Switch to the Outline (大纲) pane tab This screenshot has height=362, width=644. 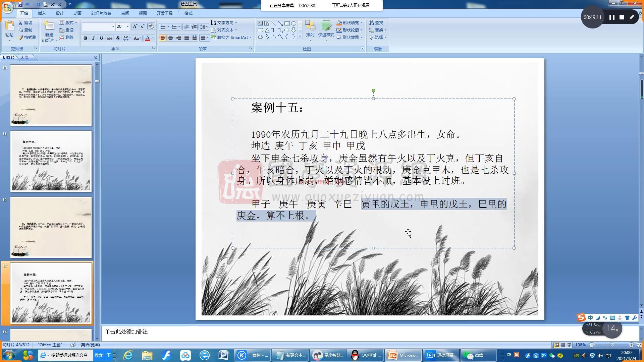pos(24,57)
